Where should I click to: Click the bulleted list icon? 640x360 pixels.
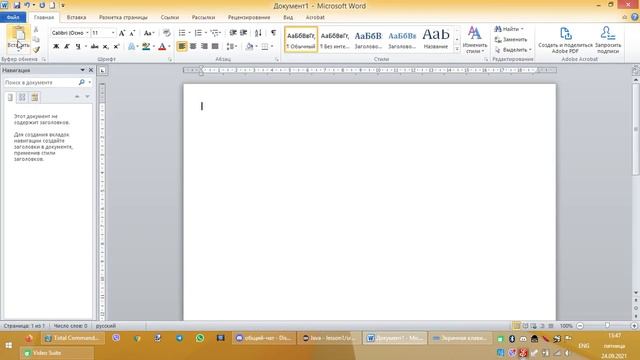(x=182, y=33)
